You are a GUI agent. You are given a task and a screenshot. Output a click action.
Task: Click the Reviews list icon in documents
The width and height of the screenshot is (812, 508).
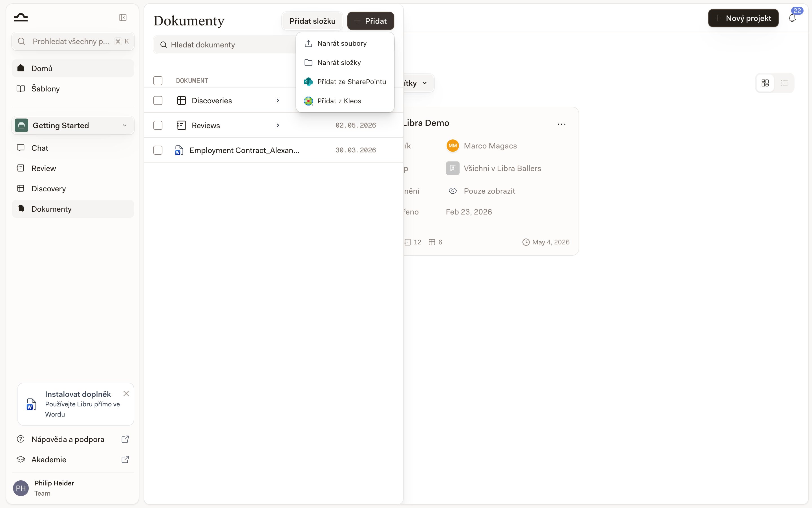click(181, 125)
